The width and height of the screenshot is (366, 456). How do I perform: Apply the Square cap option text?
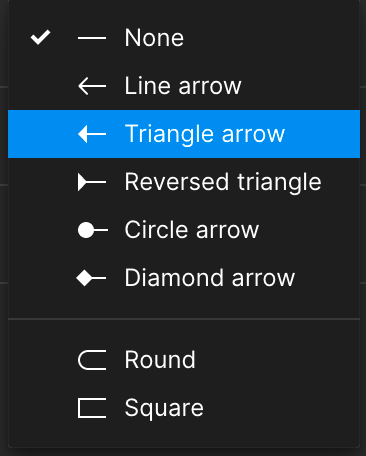tap(164, 408)
